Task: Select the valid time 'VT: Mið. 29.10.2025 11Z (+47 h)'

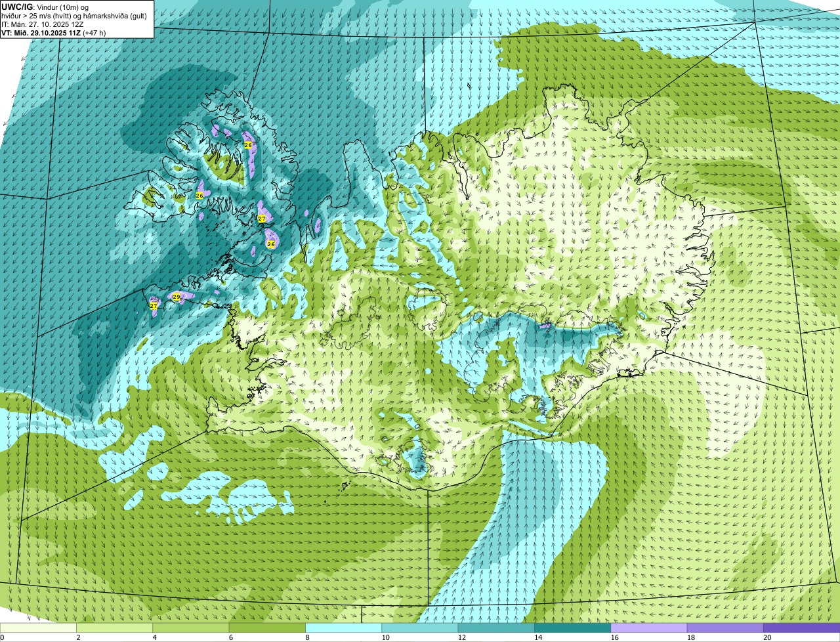Action: pyautogui.click(x=54, y=32)
